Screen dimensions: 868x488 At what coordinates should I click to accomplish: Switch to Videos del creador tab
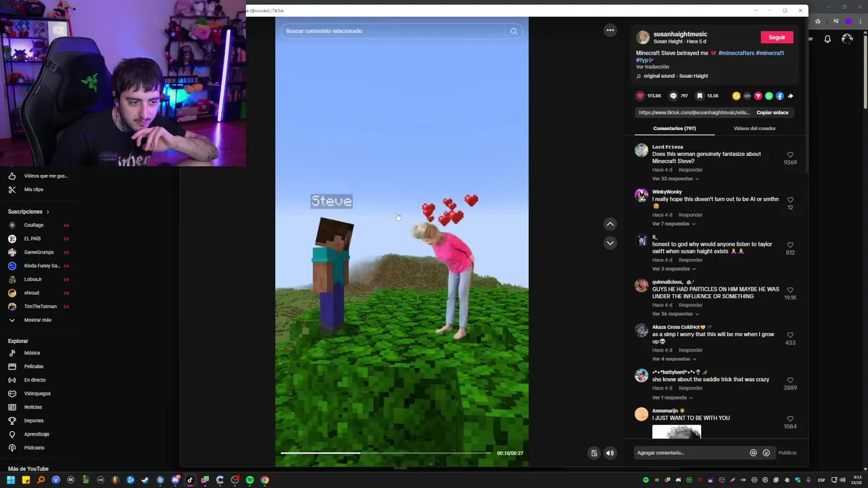[754, 128]
